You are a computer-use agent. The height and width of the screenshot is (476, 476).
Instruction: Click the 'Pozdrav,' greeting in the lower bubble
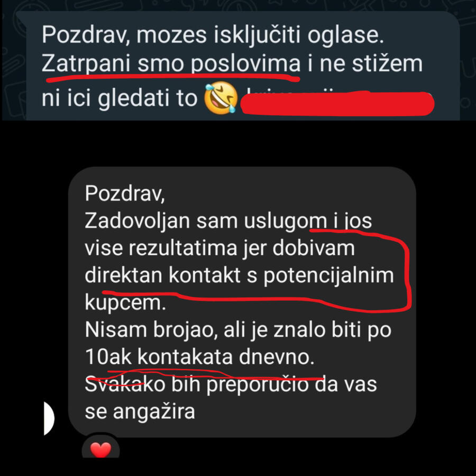coord(125,194)
